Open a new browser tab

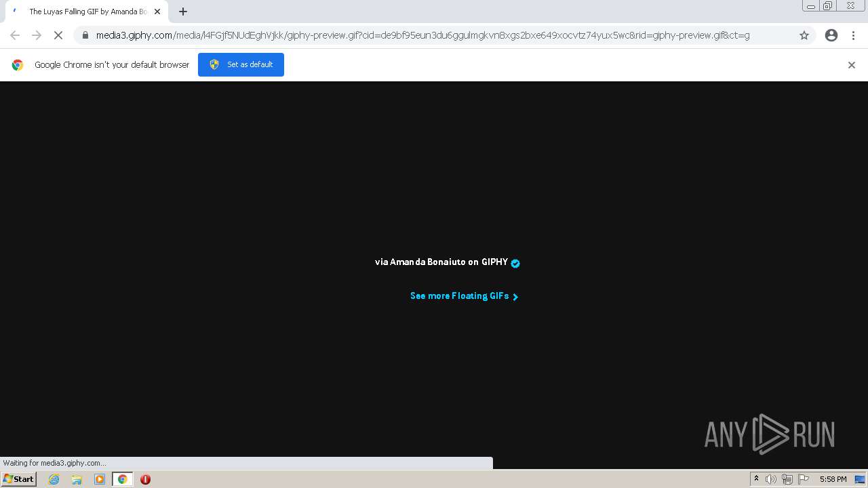183,12
